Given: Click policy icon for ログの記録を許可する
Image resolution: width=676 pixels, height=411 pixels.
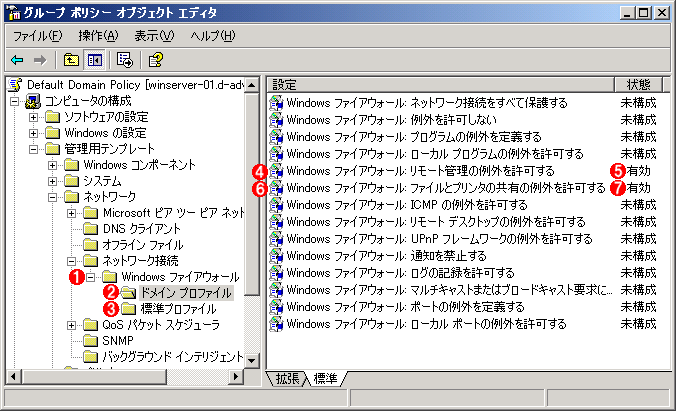Looking at the screenshot, I should (276, 273).
